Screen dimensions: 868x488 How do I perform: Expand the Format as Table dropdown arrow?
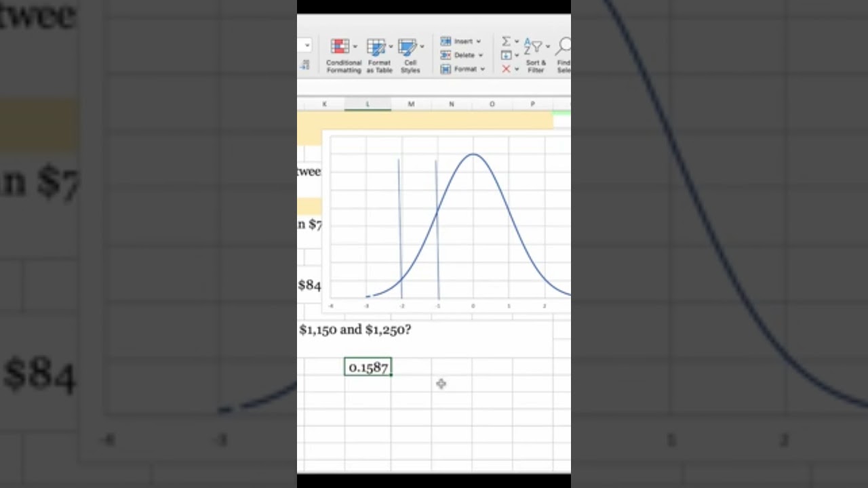pyautogui.click(x=391, y=47)
